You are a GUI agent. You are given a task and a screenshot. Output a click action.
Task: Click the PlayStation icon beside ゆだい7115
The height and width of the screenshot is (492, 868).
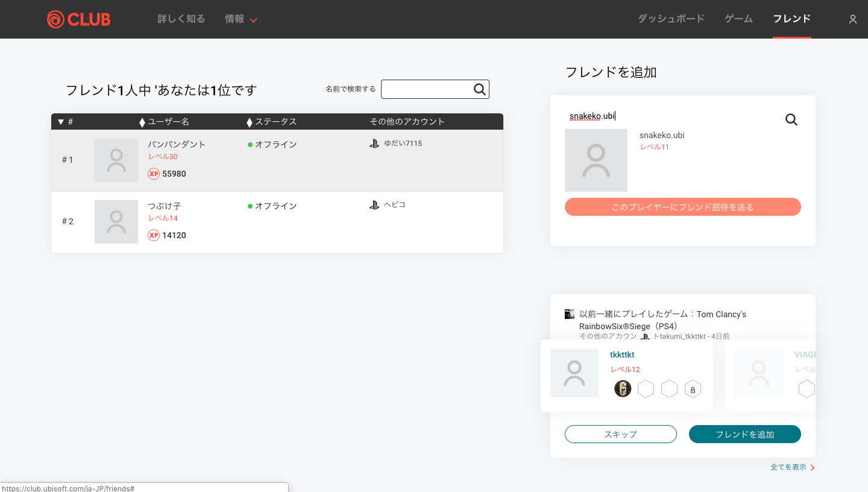(x=374, y=143)
